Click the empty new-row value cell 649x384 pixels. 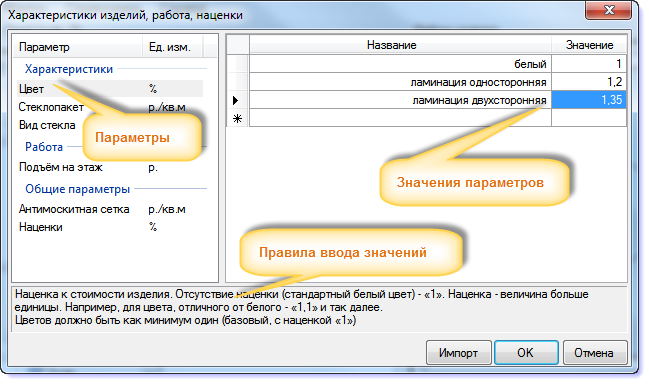click(x=589, y=118)
